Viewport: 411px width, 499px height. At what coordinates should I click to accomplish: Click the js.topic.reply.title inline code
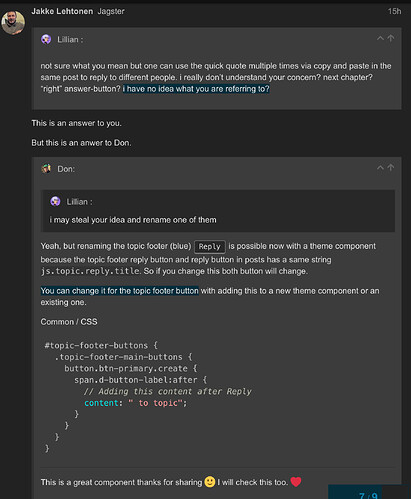[90, 271]
